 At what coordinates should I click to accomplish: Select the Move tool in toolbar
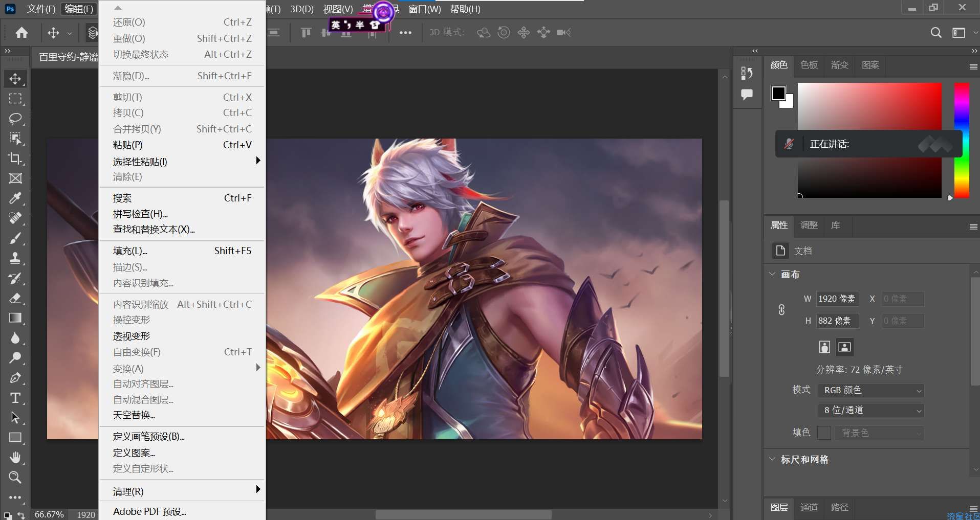pyautogui.click(x=15, y=79)
